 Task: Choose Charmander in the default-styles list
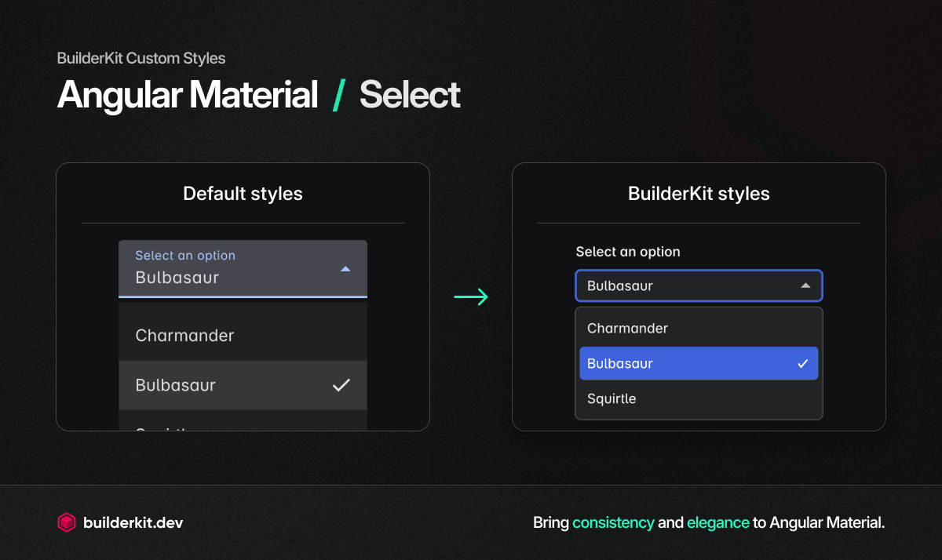coord(243,336)
